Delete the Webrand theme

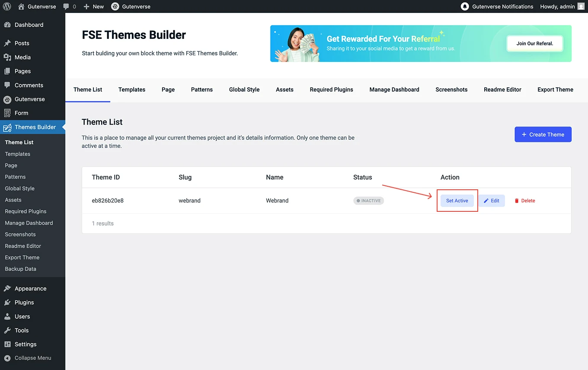click(524, 201)
